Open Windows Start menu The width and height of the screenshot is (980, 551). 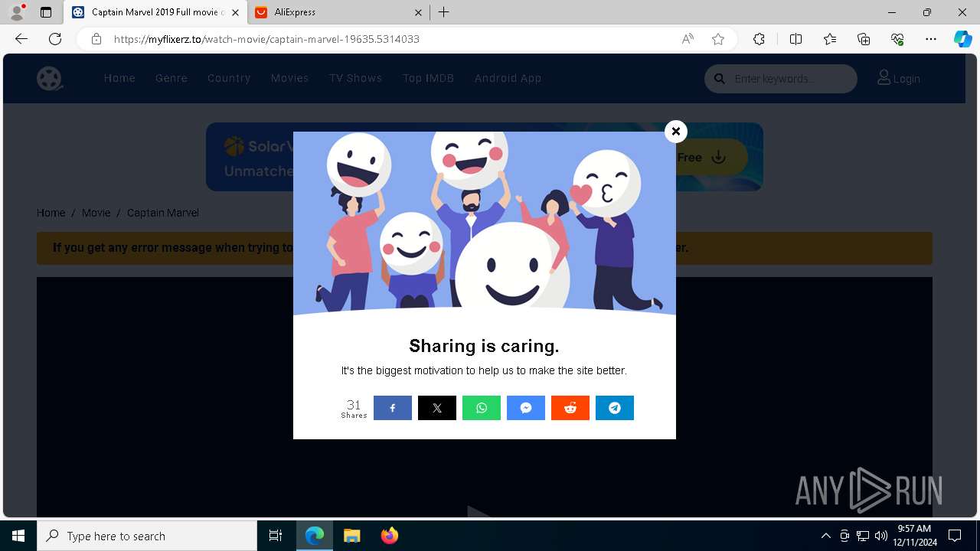[x=18, y=536]
